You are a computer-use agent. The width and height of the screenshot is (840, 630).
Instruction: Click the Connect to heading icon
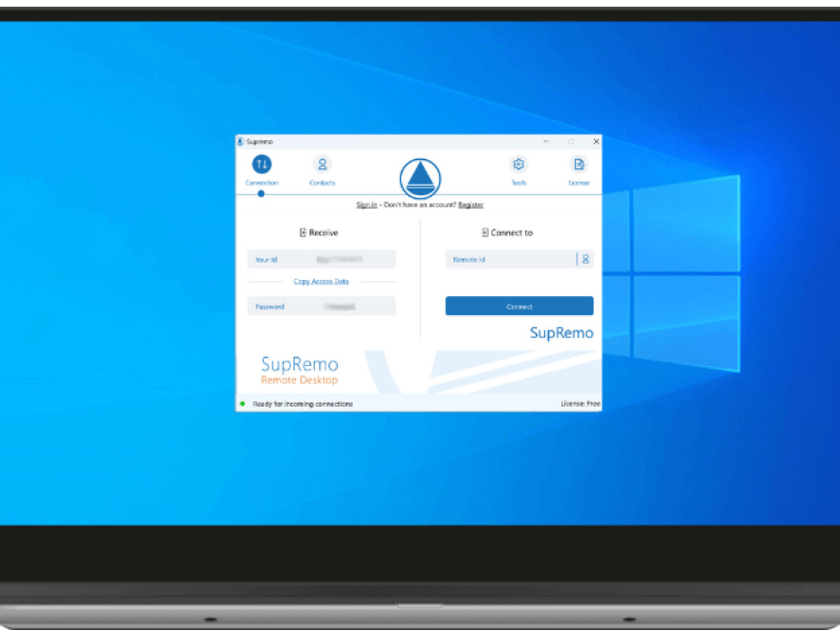484,232
